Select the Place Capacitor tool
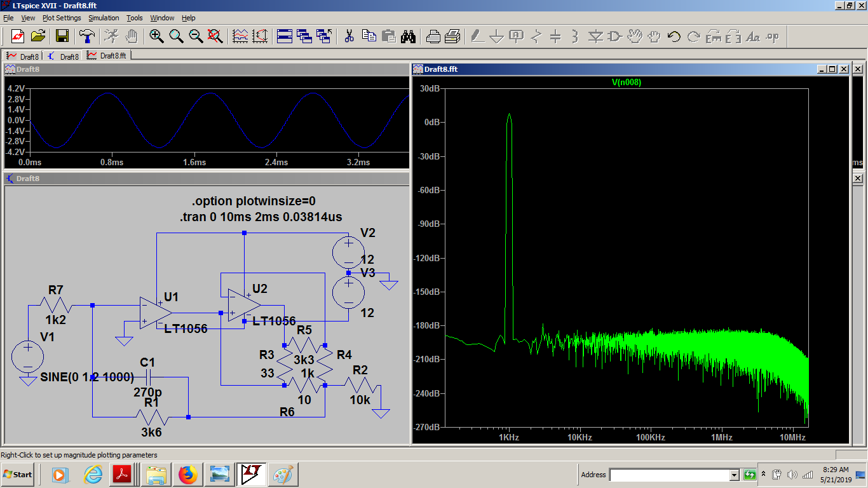This screenshot has width=868, height=488. [556, 36]
